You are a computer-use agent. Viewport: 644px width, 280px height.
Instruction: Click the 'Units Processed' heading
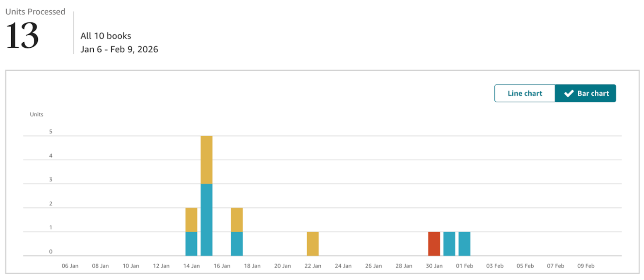(35, 12)
